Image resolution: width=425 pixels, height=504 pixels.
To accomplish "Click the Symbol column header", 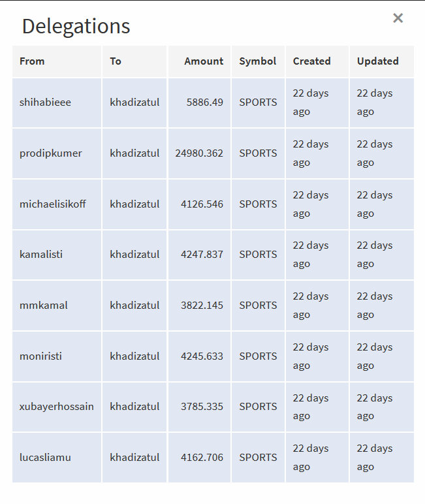I will point(257,61).
